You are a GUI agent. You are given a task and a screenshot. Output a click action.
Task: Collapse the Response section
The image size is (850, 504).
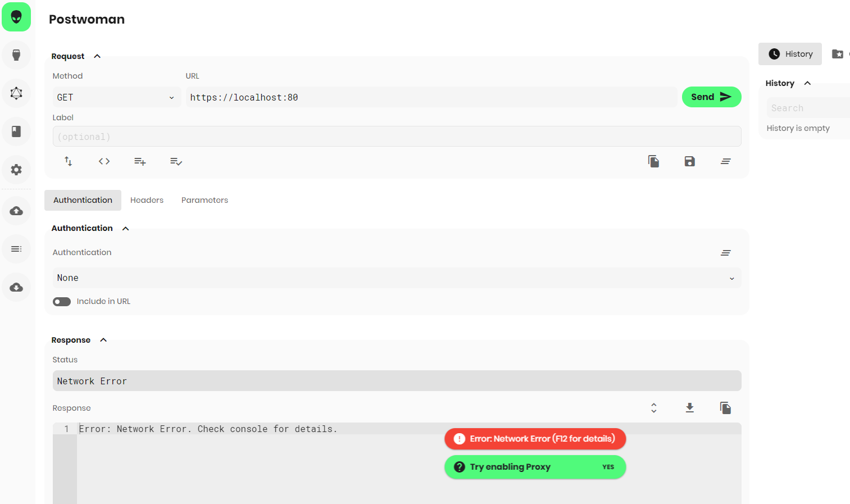(103, 340)
